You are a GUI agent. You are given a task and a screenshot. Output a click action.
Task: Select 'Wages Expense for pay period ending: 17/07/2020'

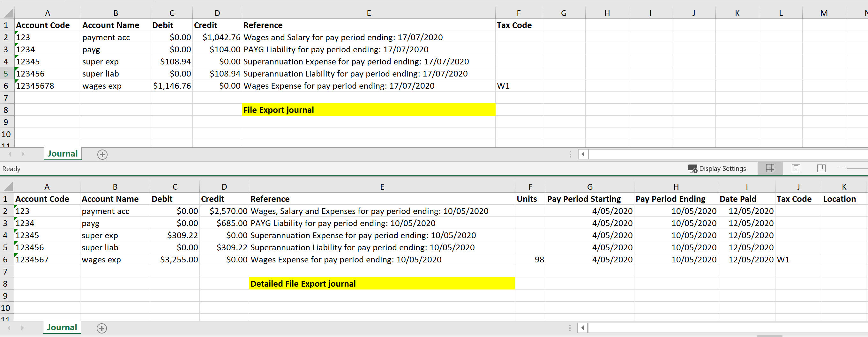(369, 85)
